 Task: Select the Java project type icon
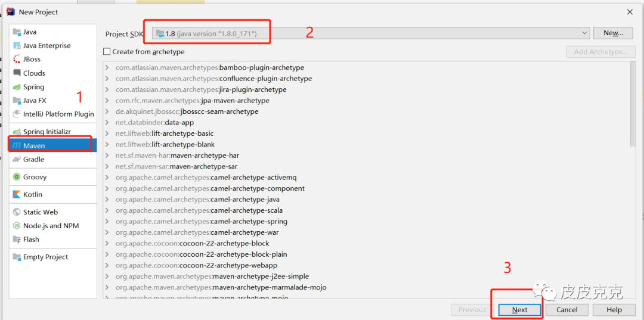pos(17,32)
